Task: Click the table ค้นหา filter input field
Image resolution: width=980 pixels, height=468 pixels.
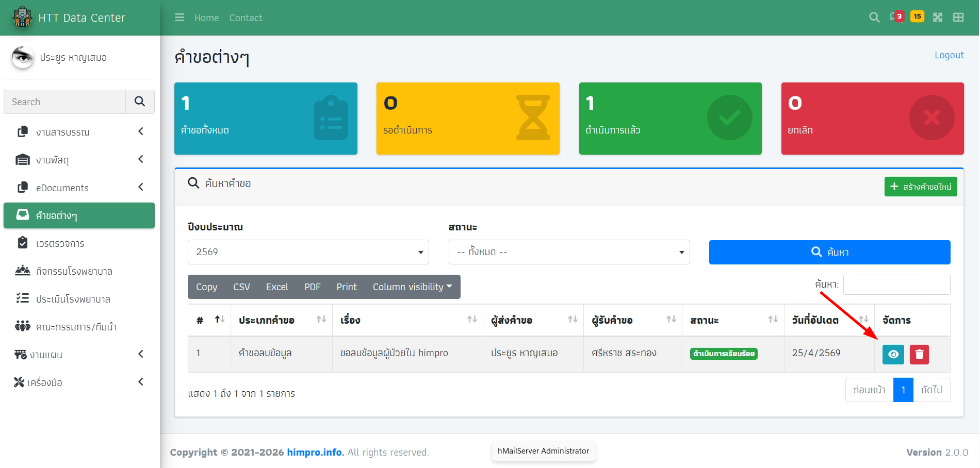Action: (896, 285)
